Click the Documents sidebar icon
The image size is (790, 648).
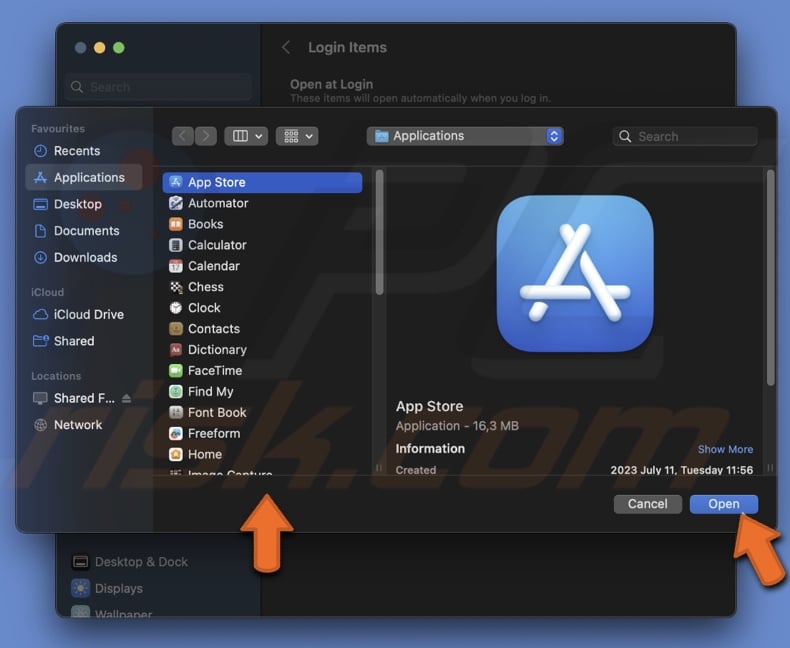point(40,231)
